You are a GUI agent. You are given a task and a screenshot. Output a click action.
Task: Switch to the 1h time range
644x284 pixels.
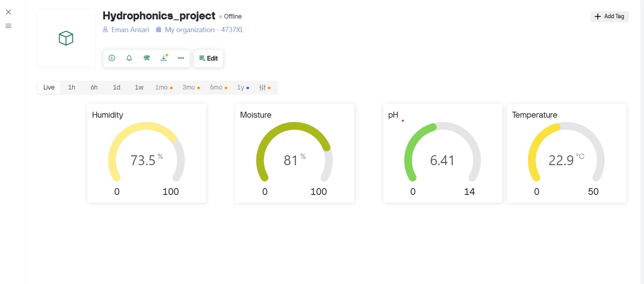(x=72, y=88)
